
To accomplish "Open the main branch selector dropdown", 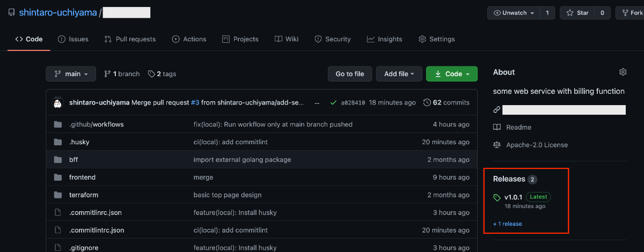I will [71, 74].
